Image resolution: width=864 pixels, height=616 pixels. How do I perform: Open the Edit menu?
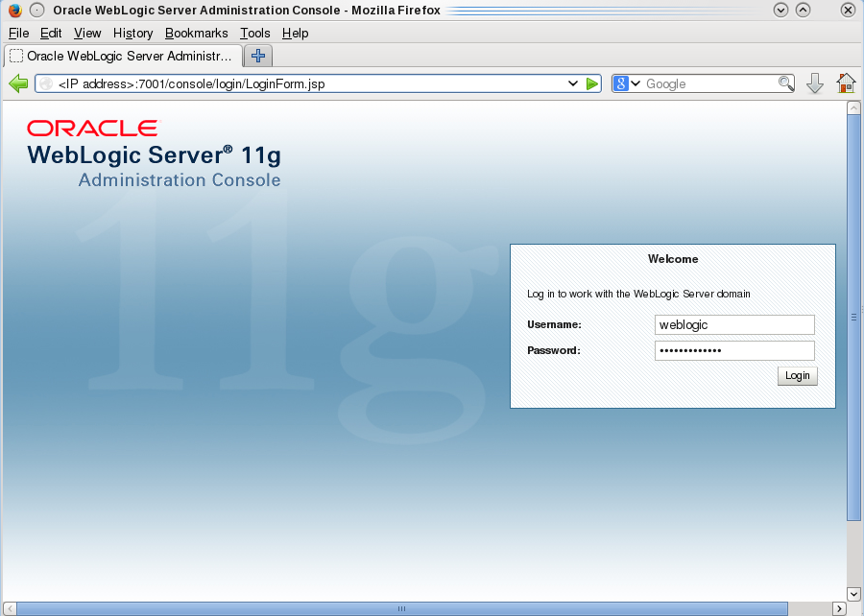coord(51,33)
